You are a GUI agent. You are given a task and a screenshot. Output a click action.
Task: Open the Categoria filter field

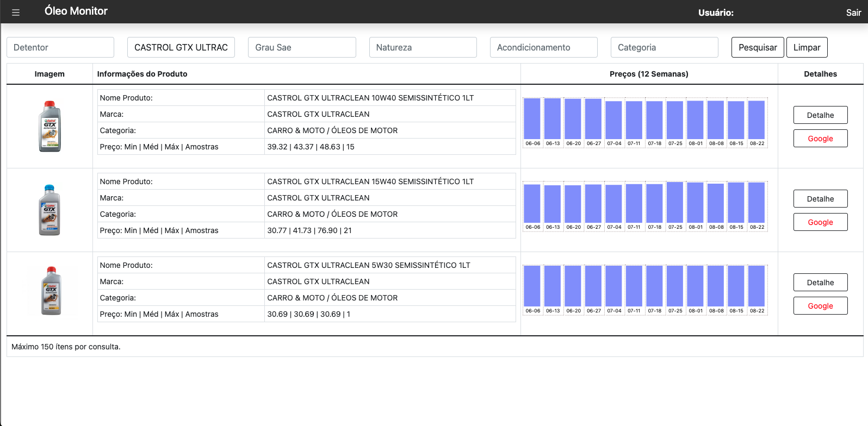pyautogui.click(x=665, y=47)
